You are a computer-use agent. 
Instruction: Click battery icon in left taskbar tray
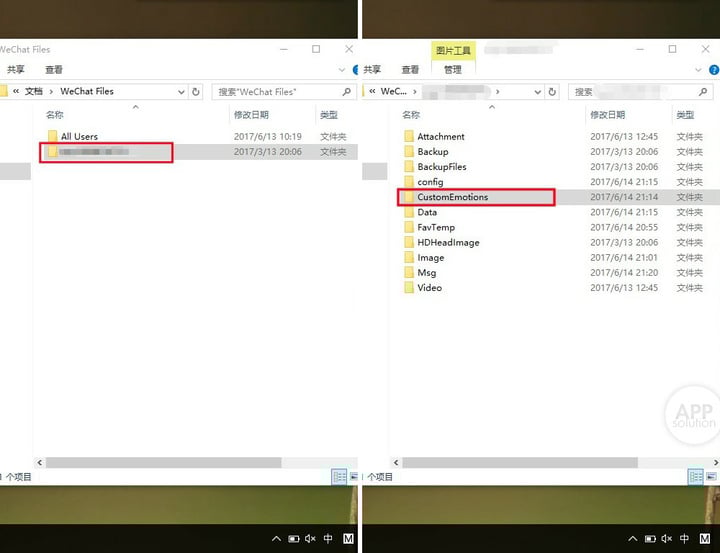[x=293, y=538]
